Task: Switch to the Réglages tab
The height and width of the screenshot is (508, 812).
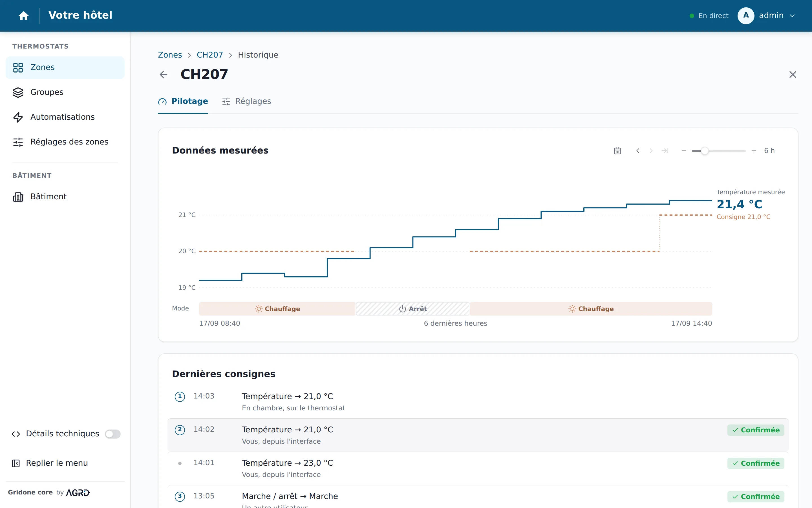Action: pos(247,102)
